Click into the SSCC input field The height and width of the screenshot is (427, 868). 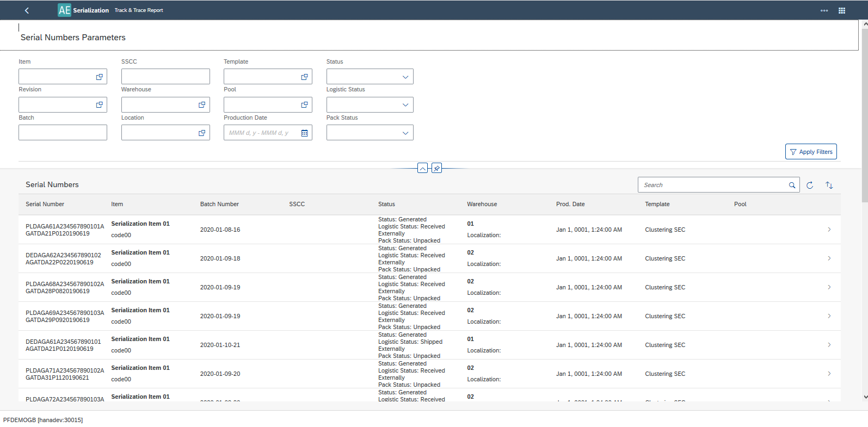(165, 77)
